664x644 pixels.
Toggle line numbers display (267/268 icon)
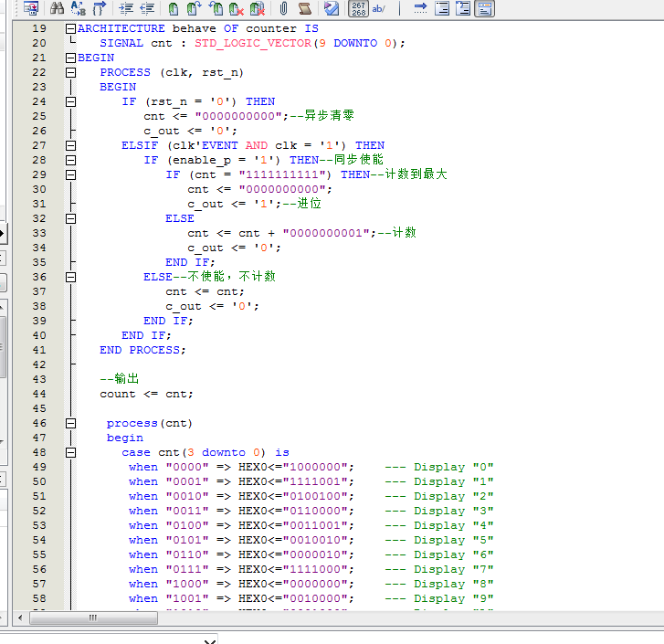358,8
